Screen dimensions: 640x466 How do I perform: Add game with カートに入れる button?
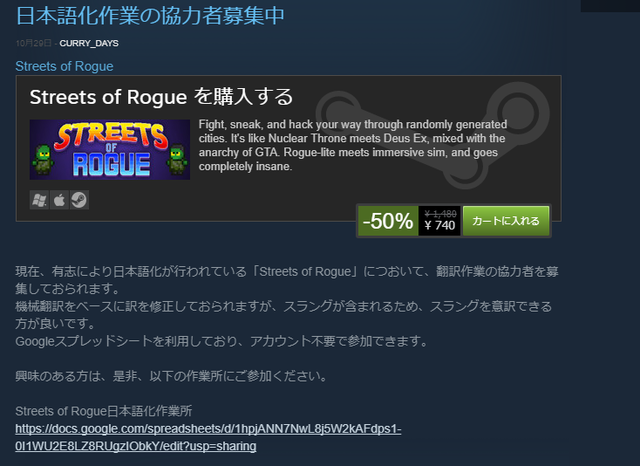coord(506,221)
